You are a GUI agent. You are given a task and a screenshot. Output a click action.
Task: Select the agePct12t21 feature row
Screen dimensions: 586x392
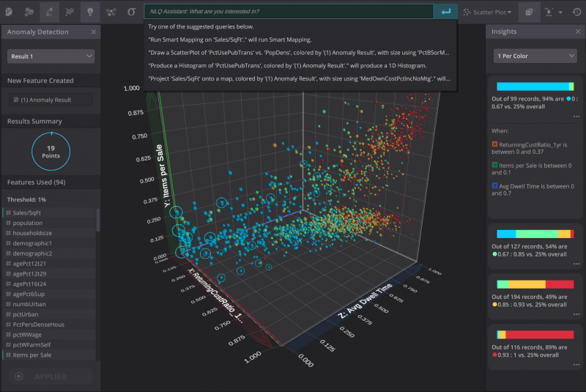[49, 264]
